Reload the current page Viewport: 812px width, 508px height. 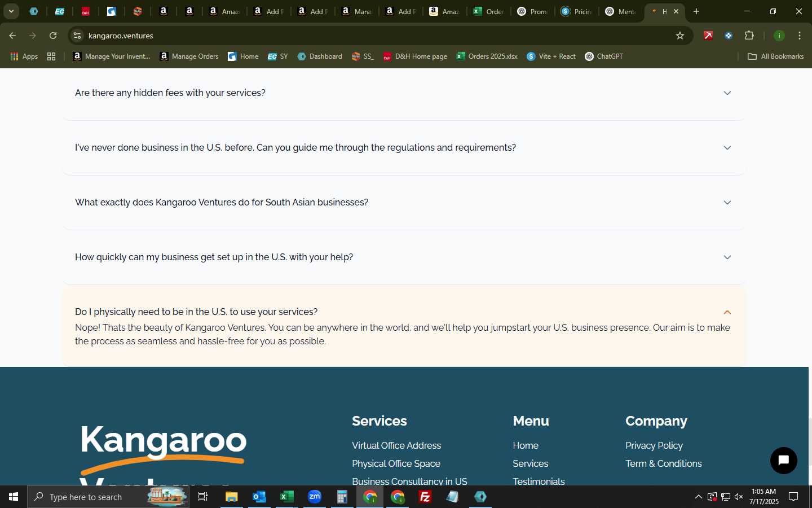point(53,36)
